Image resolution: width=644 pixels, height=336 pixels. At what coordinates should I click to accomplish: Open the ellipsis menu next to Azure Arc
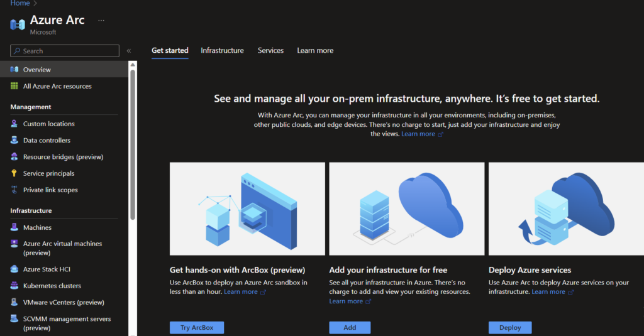(101, 20)
